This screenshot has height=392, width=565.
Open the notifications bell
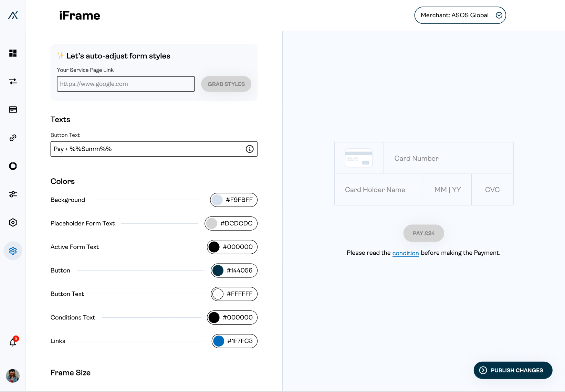tap(13, 342)
